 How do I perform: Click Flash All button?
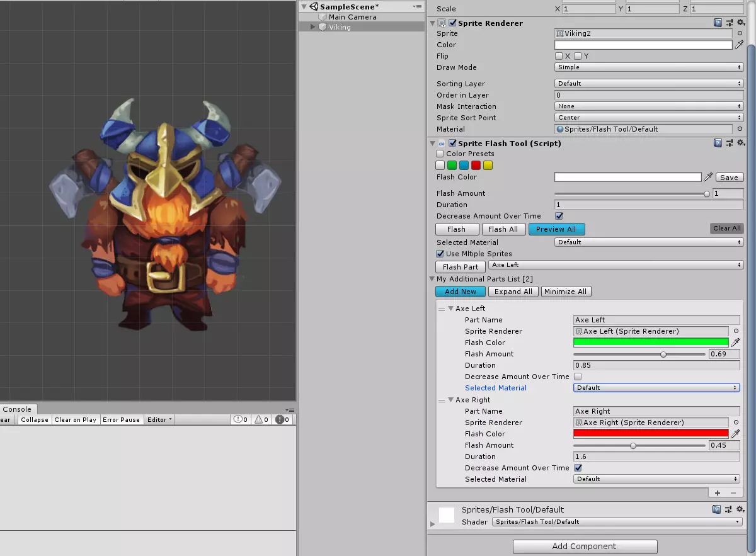tap(503, 229)
